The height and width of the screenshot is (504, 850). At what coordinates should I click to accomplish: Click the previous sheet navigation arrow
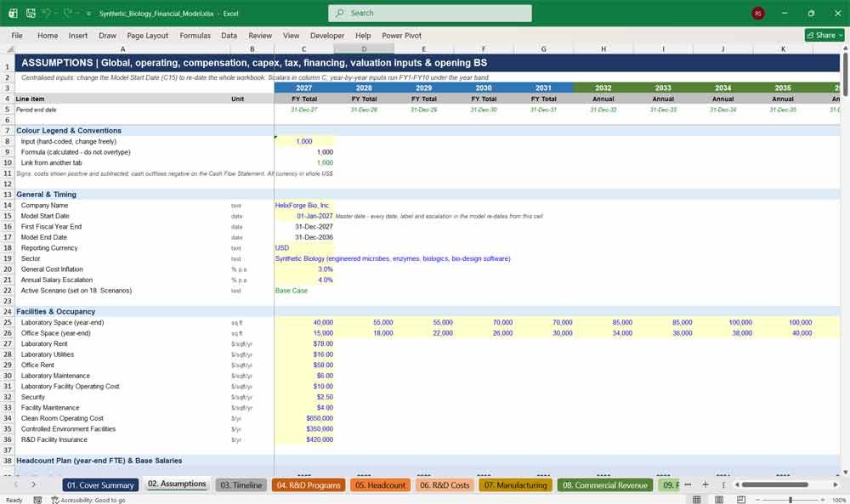(16, 484)
